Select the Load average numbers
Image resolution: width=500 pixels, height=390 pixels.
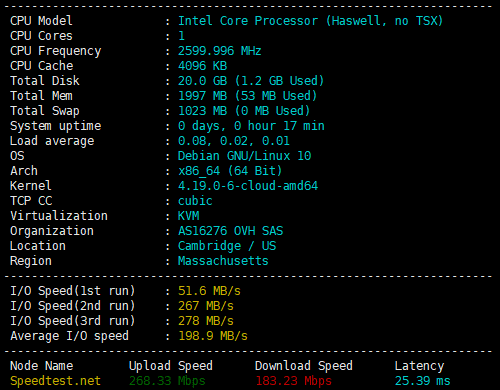point(234,141)
